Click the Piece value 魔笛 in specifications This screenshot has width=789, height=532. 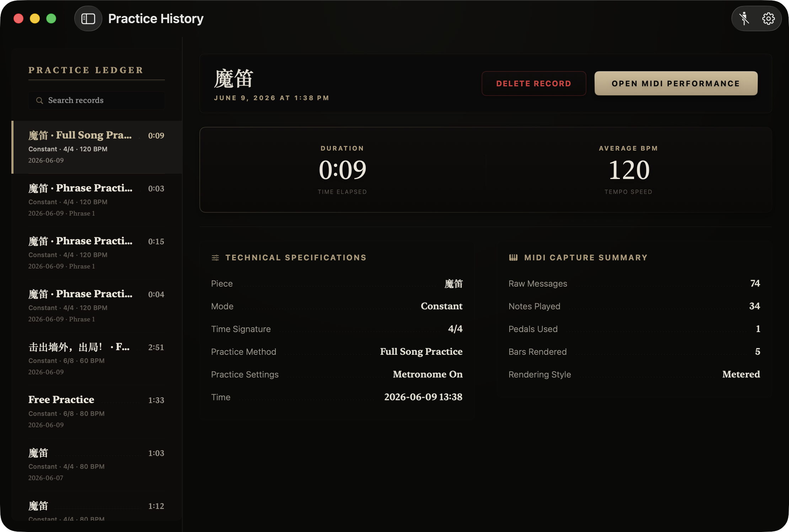click(453, 284)
